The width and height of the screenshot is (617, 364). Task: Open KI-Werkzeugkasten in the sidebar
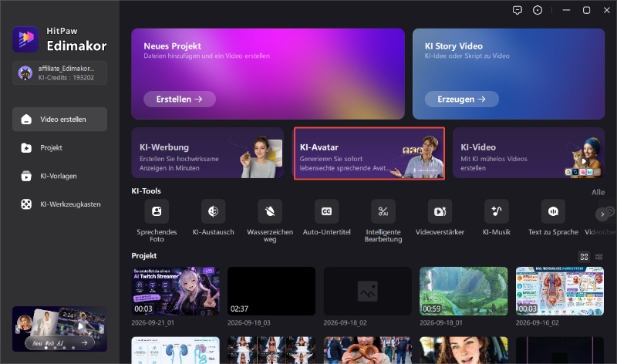tap(60, 204)
